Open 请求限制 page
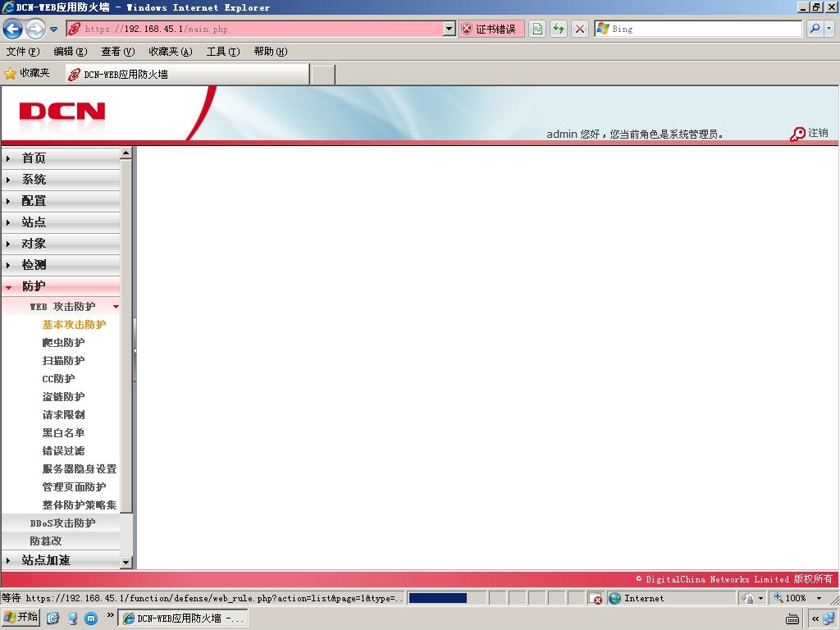The width and height of the screenshot is (840, 630). click(63, 414)
